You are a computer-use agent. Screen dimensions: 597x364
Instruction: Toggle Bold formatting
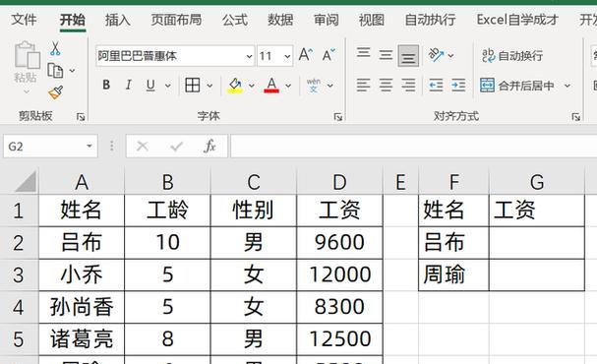(106, 86)
